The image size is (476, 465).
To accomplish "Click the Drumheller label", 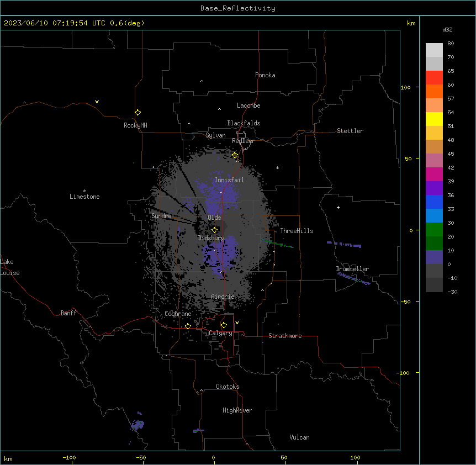I will 352,269.
